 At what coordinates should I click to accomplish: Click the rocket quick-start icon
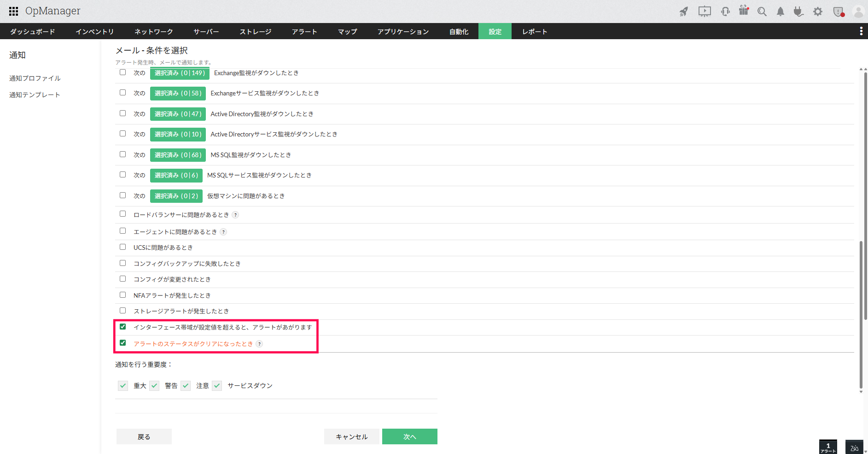(684, 12)
